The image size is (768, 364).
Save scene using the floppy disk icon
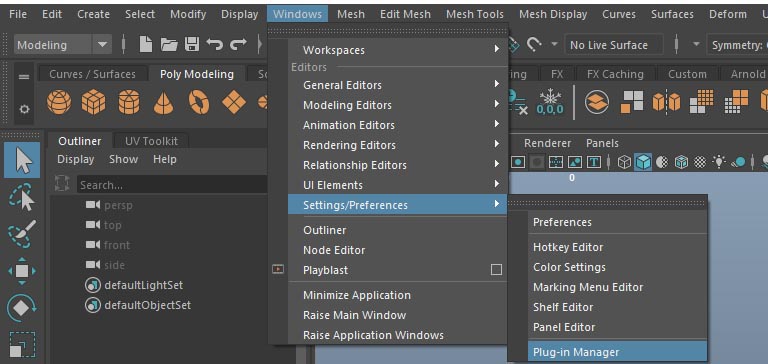coord(192,45)
